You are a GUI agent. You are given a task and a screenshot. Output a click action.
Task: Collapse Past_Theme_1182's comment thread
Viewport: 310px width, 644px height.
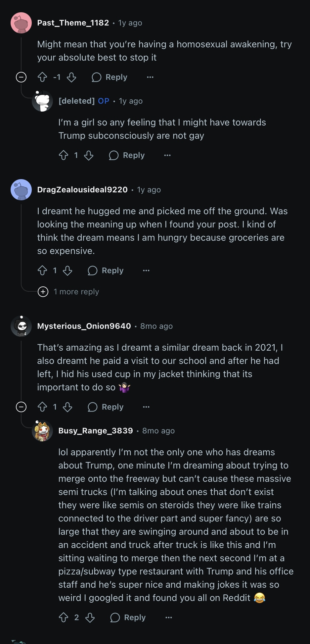[21, 77]
